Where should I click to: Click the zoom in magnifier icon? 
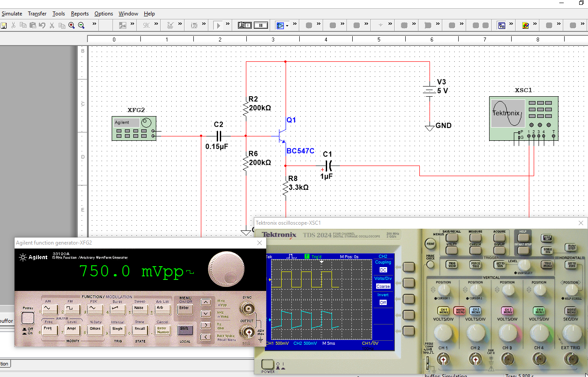[72, 26]
